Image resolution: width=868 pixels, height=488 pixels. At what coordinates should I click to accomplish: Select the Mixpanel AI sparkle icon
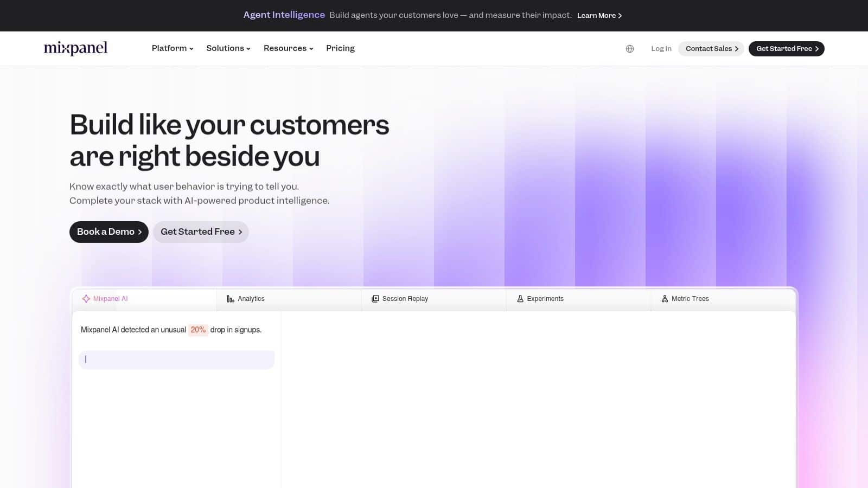pos(86,299)
